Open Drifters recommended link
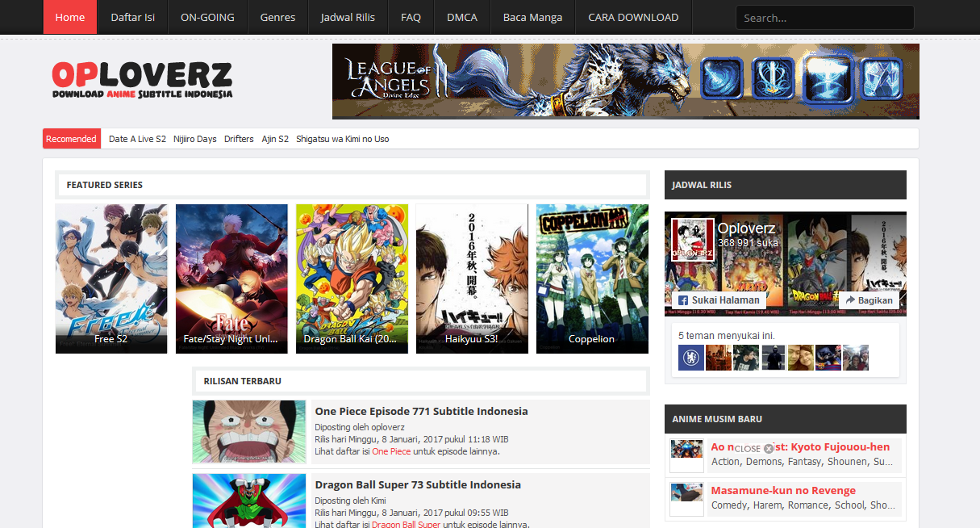The height and width of the screenshot is (528, 980). (x=240, y=139)
